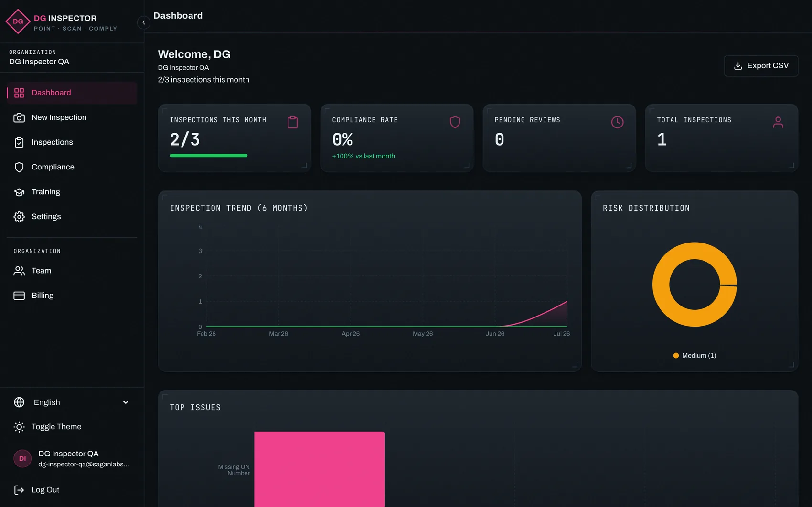Click the 'Medium (1)' legend label

point(699,356)
